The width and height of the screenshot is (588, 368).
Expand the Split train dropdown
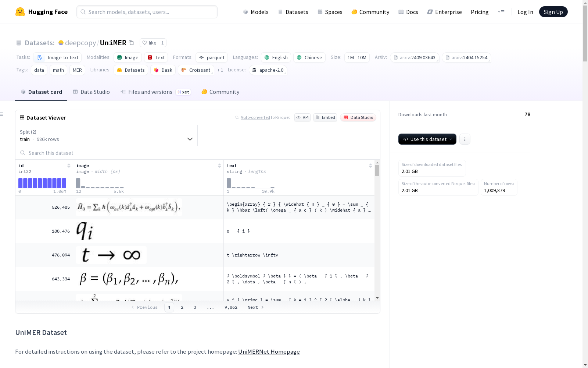tap(107, 135)
